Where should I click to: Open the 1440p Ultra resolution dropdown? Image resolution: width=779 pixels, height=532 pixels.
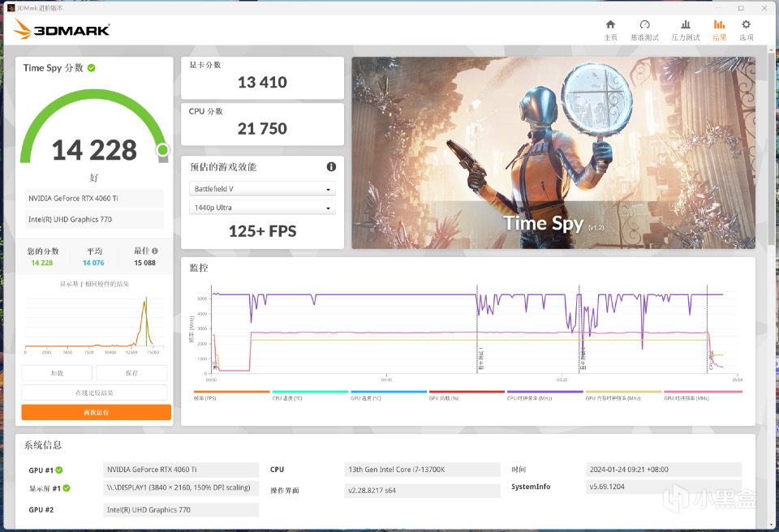tap(262, 208)
